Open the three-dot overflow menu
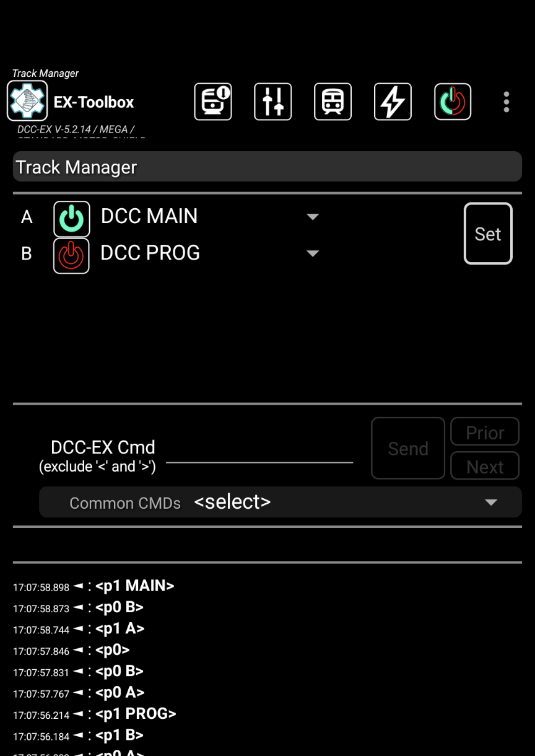535x756 pixels. coord(507,102)
